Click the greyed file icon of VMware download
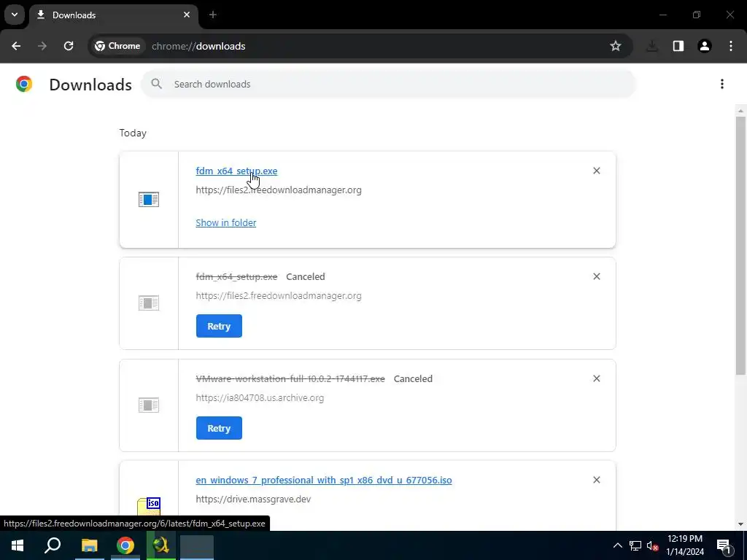Image resolution: width=747 pixels, height=560 pixels. tap(149, 405)
